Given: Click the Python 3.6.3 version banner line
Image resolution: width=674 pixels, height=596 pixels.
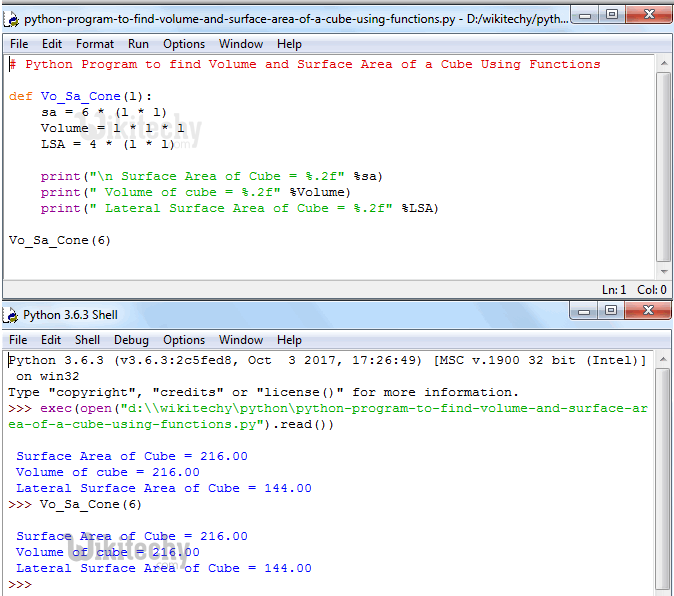Looking at the screenshot, I should 327,361.
